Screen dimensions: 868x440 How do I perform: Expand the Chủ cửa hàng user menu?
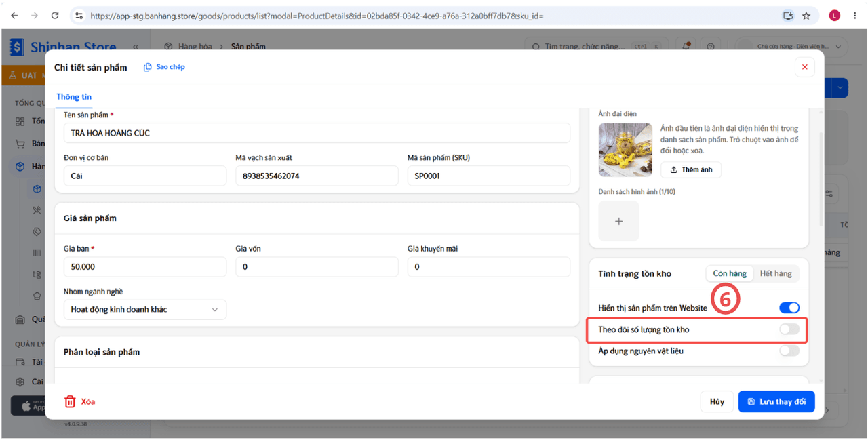tap(792, 47)
